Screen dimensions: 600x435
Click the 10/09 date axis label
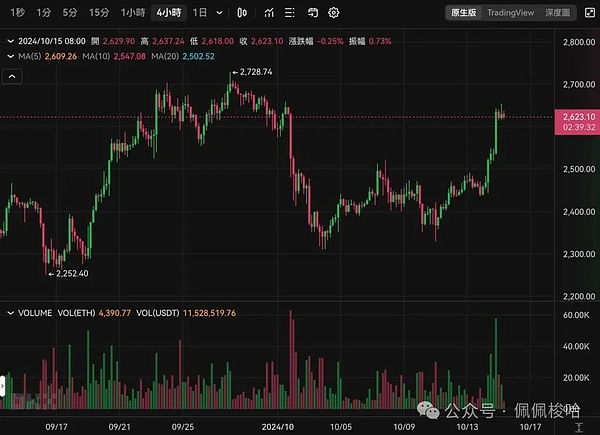[x=404, y=427]
